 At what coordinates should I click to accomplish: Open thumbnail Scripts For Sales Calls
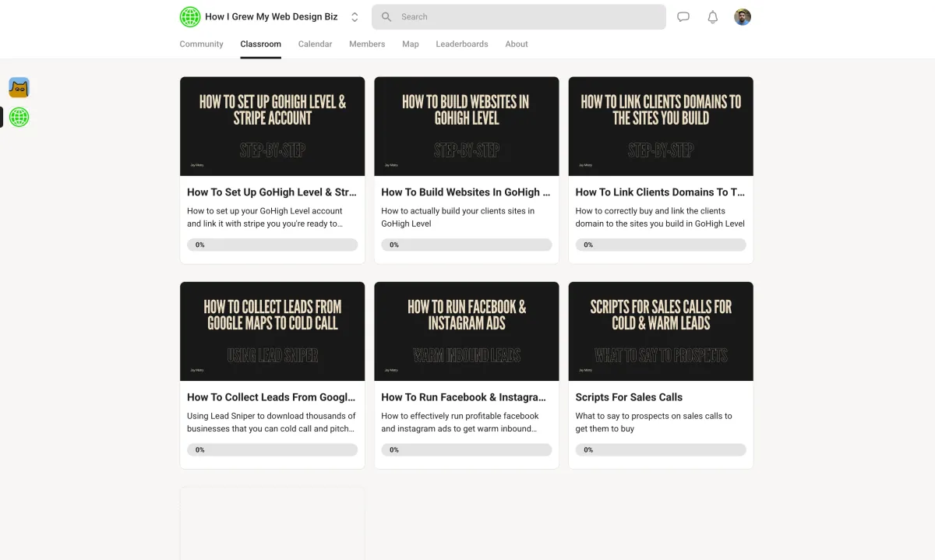click(661, 331)
